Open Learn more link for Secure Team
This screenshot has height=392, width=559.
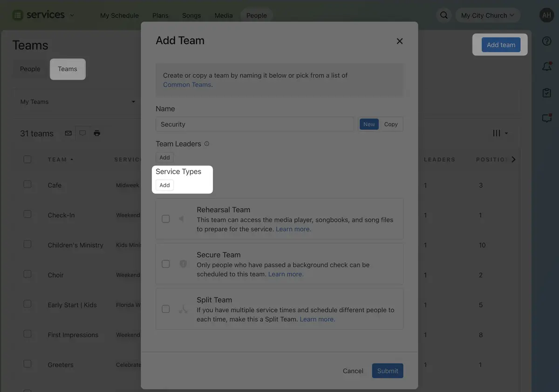pos(286,274)
